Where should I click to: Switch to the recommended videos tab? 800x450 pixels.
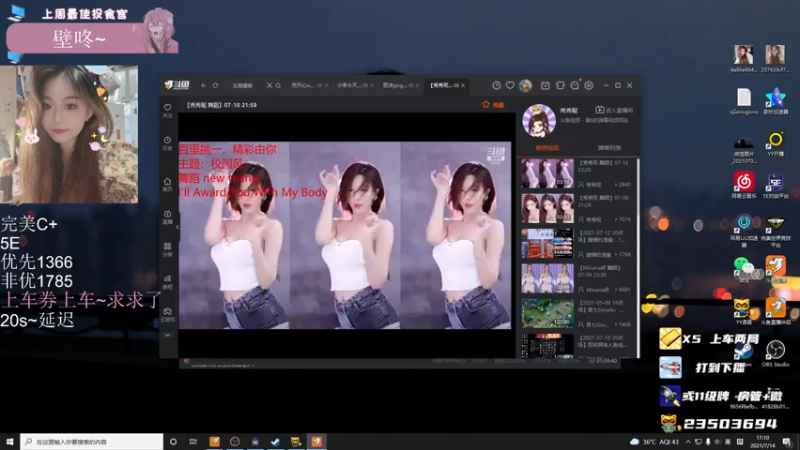(547, 148)
